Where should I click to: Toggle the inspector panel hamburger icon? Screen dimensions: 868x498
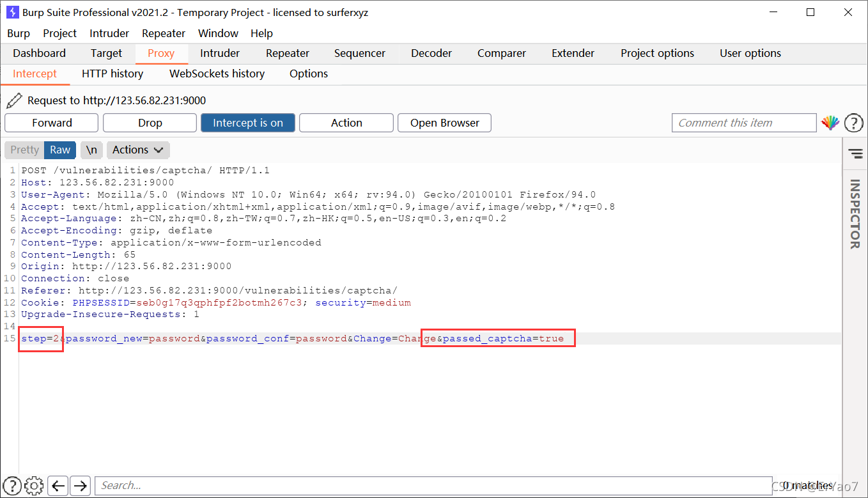855,153
